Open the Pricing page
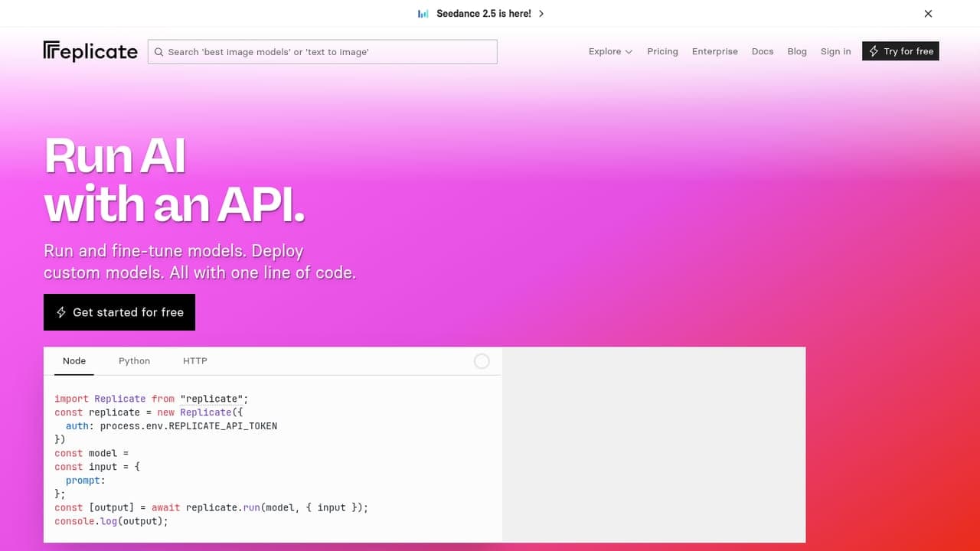Image resolution: width=980 pixels, height=551 pixels. point(662,51)
